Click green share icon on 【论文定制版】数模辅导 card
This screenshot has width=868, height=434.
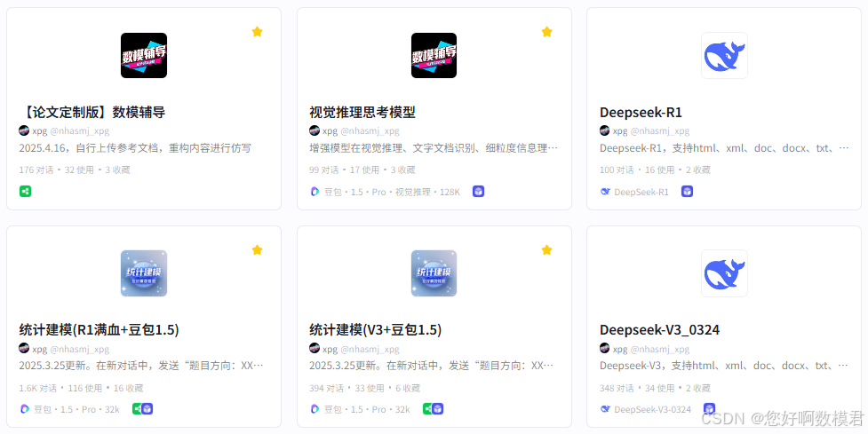coord(25,192)
